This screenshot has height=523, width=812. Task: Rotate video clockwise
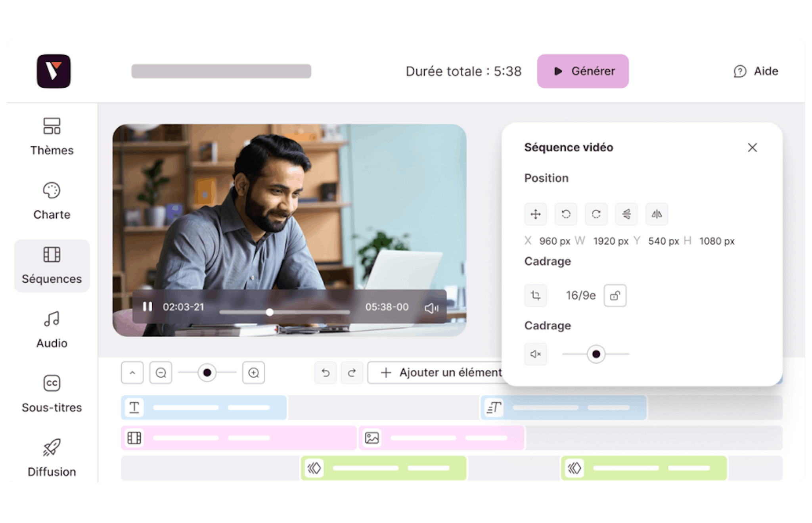[x=596, y=215]
